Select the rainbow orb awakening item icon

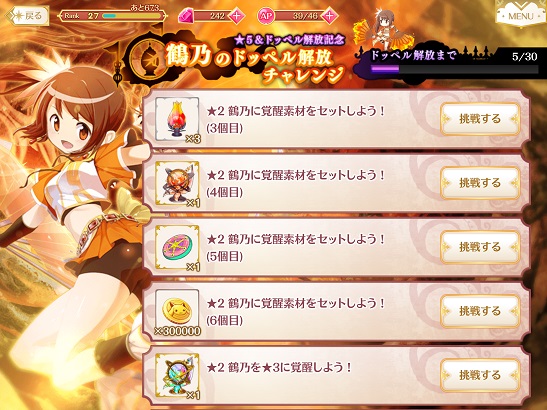[177, 375]
